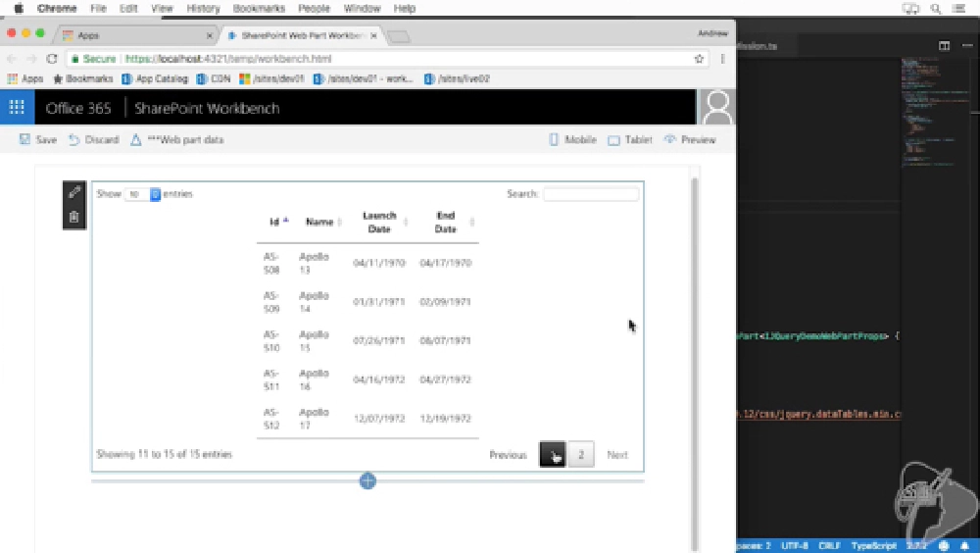Open Spotlight search in the menu bar

coord(935,8)
